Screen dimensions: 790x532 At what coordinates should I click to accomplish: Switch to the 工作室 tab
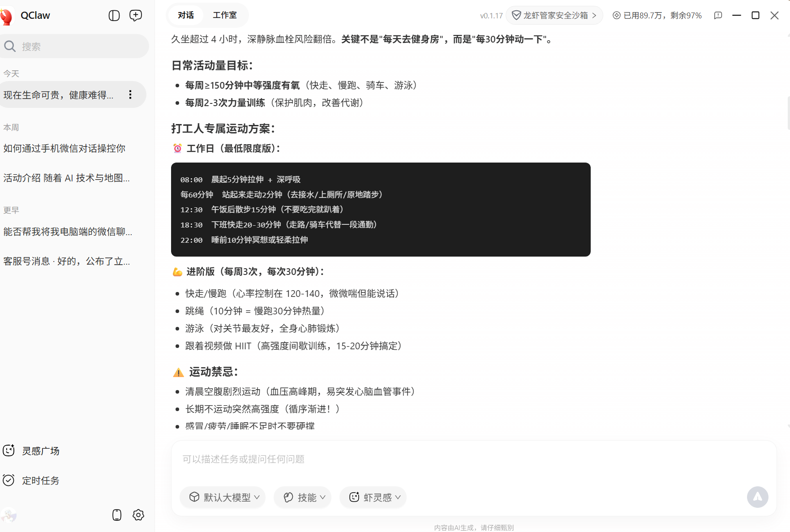[225, 15]
